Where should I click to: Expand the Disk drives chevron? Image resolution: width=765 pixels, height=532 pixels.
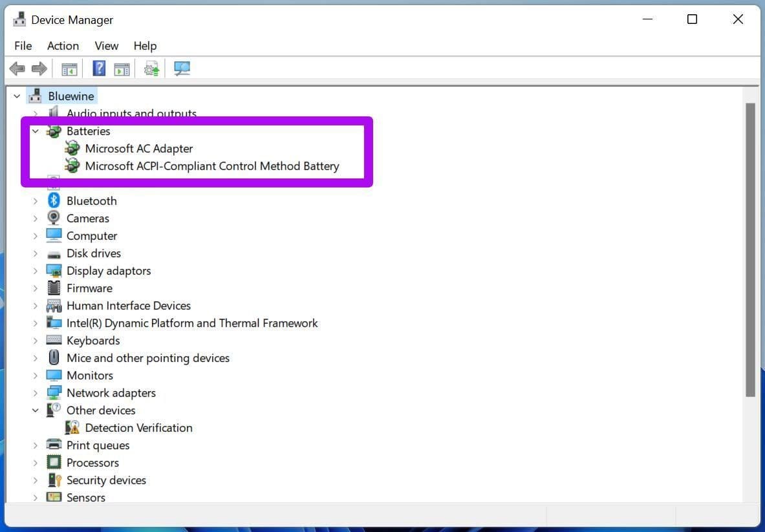pyautogui.click(x=35, y=253)
